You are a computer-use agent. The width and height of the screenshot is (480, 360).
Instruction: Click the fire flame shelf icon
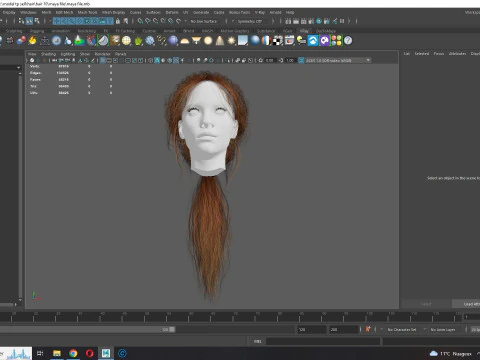click(32, 41)
